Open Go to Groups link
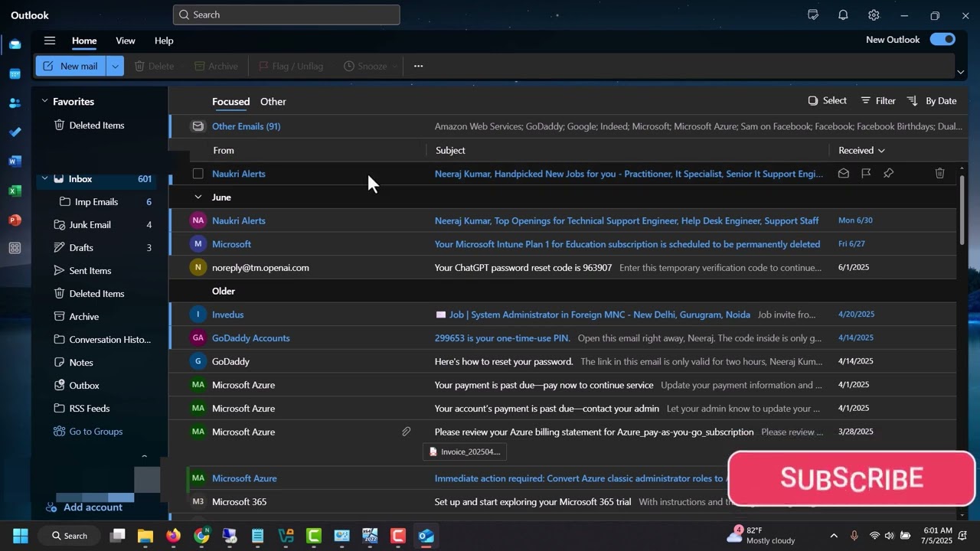 pyautogui.click(x=88, y=432)
